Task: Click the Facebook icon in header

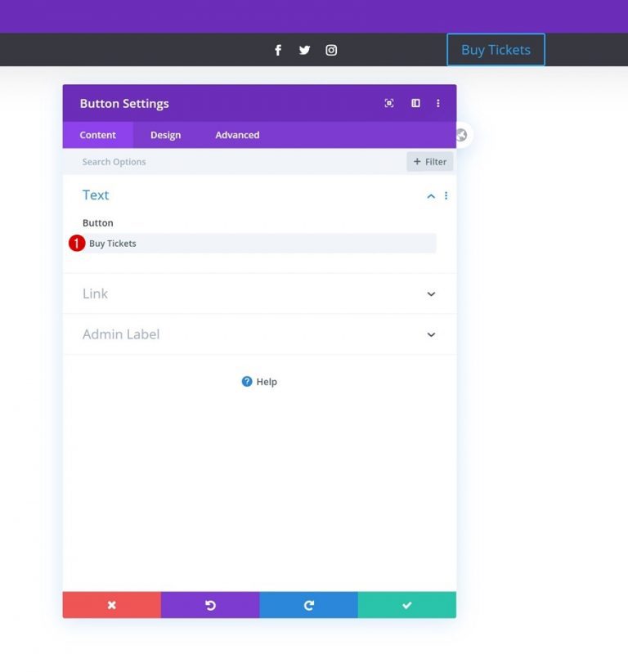Action: [x=278, y=50]
